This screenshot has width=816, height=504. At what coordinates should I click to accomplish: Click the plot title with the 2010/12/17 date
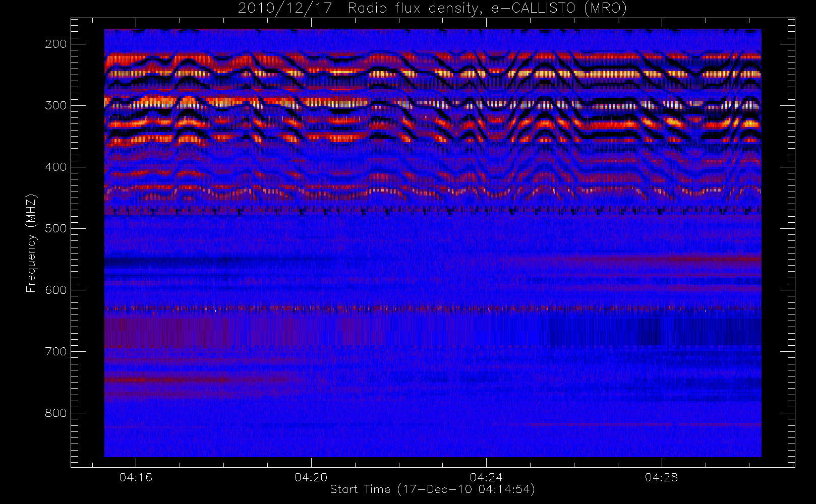tap(432, 9)
